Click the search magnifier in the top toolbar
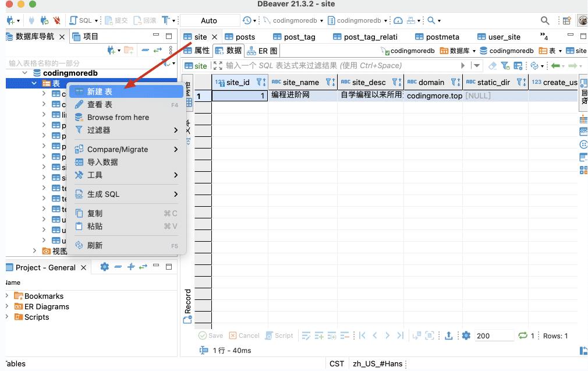The width and height of the screenshot is (588, 371). tap(545, 20)
